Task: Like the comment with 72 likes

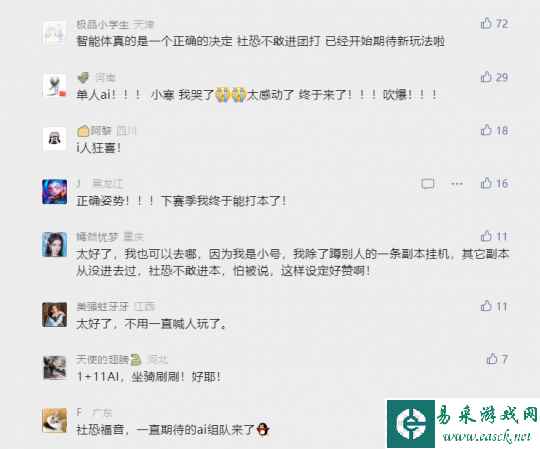Action: [x=486, y=23]
